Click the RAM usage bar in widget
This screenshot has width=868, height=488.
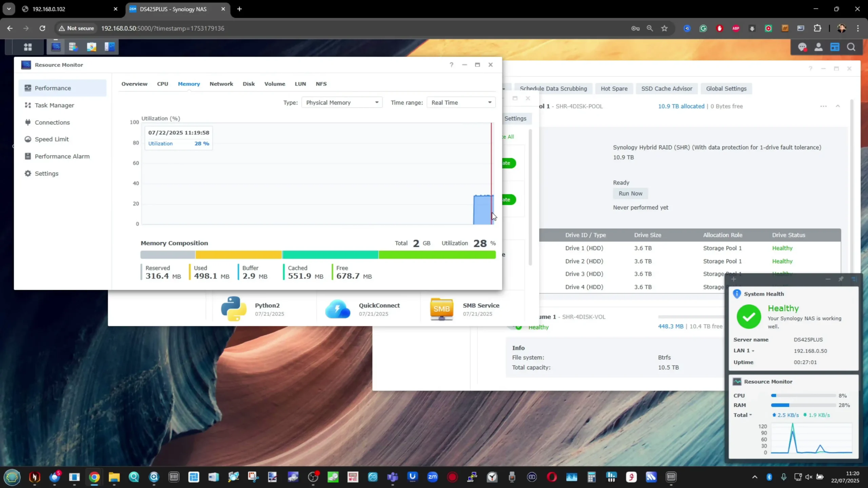click(803, 405)
